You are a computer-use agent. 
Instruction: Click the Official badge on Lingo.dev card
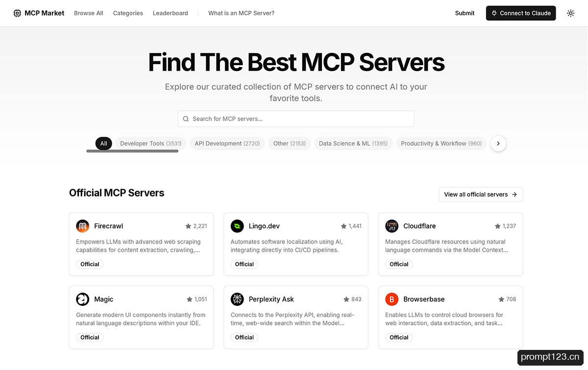point(245,264)
